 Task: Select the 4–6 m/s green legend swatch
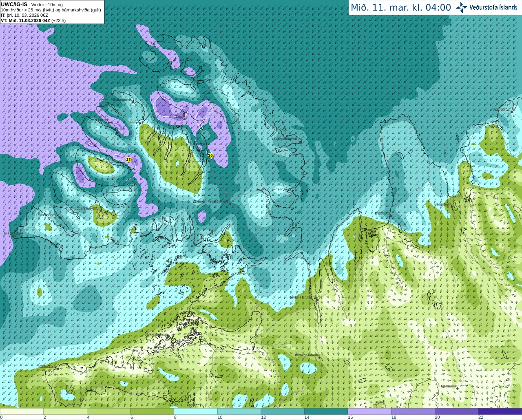(108, 411)
